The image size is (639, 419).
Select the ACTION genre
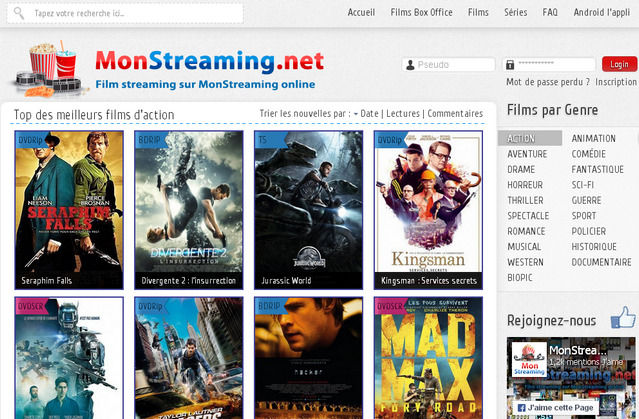[530, 139]
